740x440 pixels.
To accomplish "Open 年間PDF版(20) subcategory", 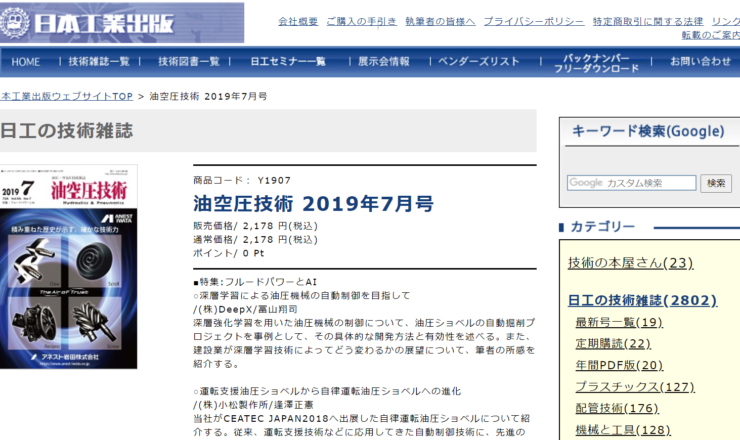I will pos(619,365).
